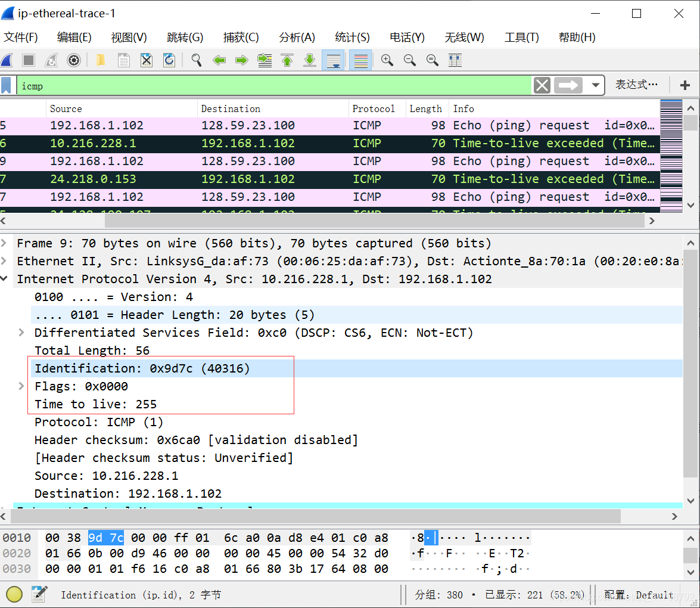
Task: Add a filter button with plus
Action: pos(685,85)
